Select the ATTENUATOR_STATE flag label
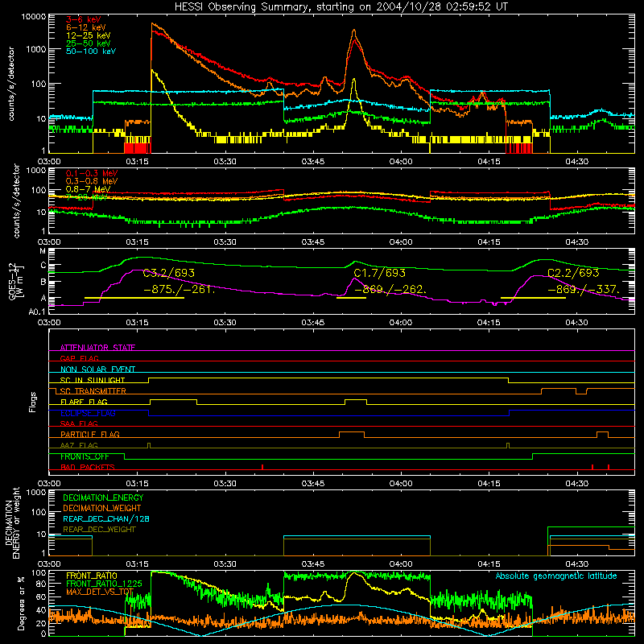The height and width of the screenshot is (644, 644). pos(97,348)
